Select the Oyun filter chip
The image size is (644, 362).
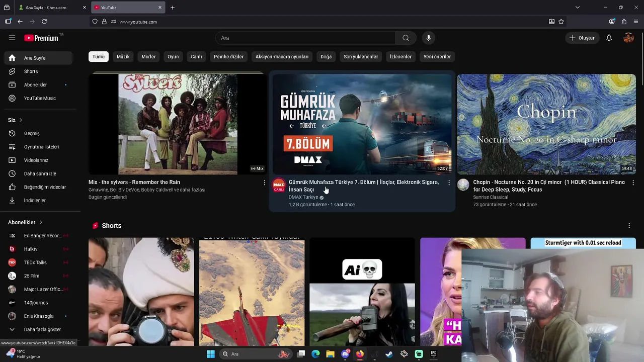[x=173, y=57]
